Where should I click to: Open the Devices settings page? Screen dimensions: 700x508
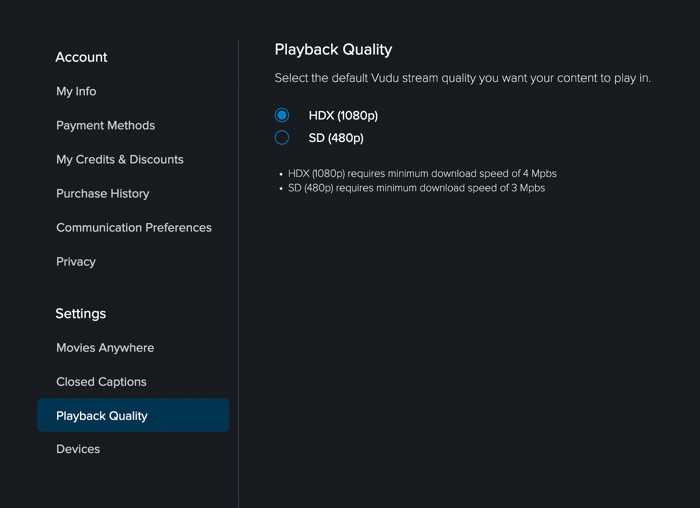coord(78,449)
